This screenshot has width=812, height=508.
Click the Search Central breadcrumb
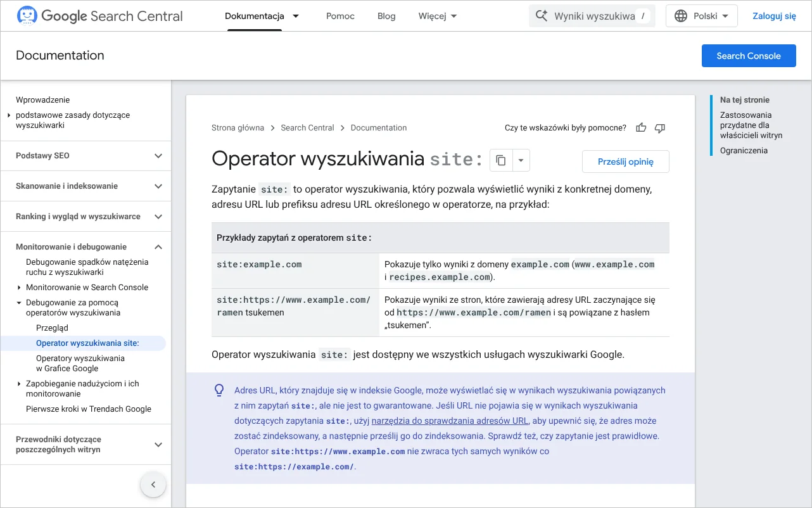click(307, 128)
